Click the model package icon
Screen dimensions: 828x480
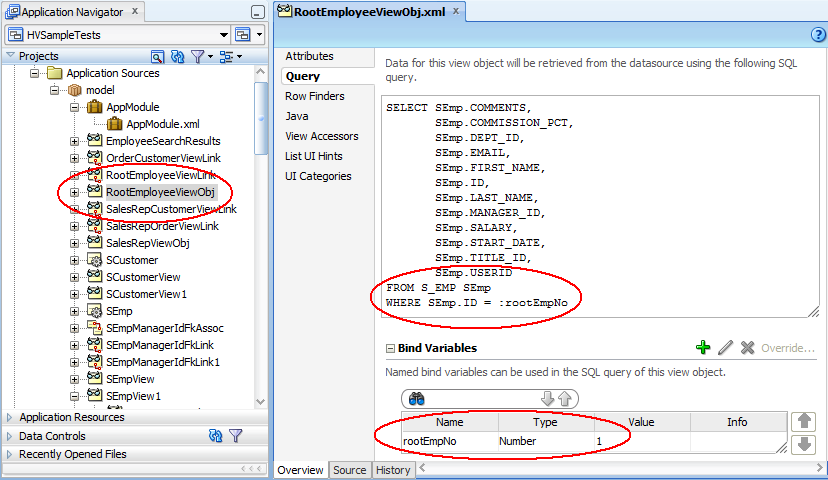pyautogui.click(x=74, y=90)
